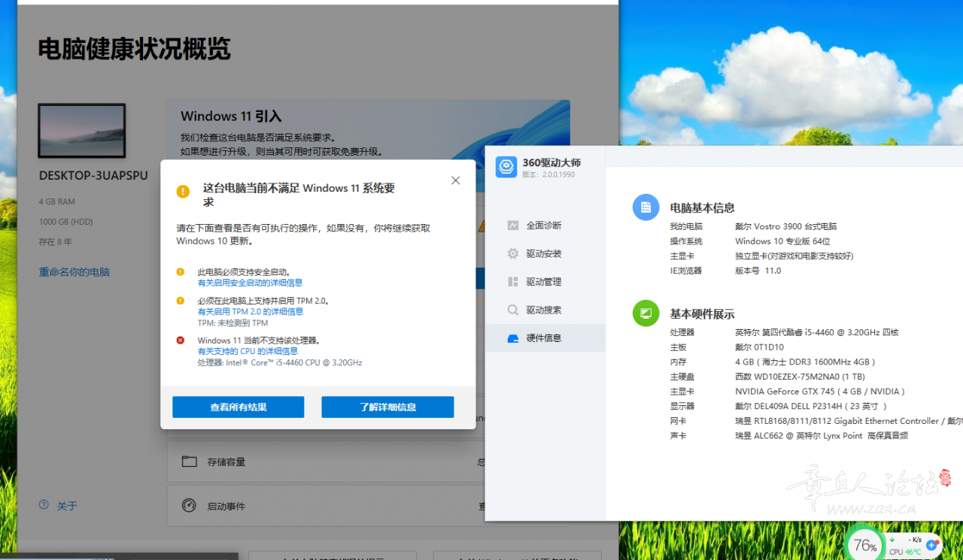This screenshot has width=963, height=560.
Task: Select 'TPM: 未检测到 TPM' text
Action: [x=232, y=322]
